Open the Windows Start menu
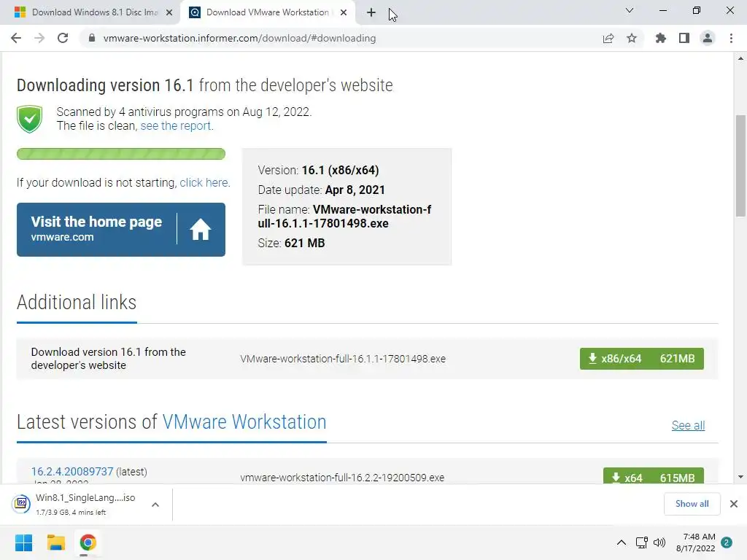 coord(24,542)
